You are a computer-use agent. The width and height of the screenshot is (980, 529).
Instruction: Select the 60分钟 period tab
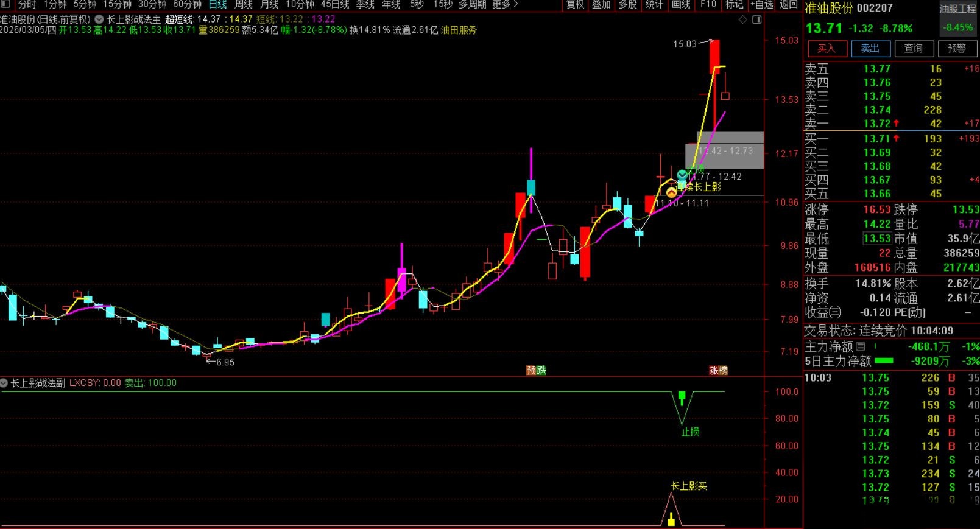tap(187, 5)
